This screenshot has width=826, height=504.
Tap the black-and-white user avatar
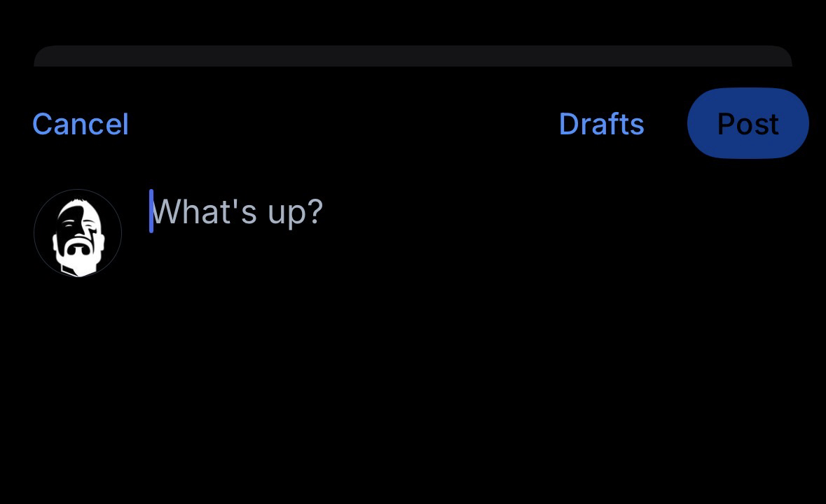tap(78, 233)
